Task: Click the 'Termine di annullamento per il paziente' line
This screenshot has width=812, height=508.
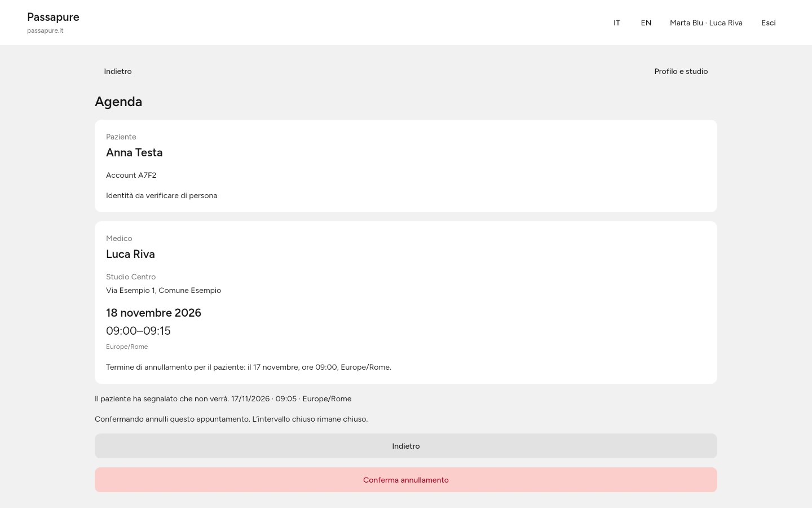Action: 249,367
